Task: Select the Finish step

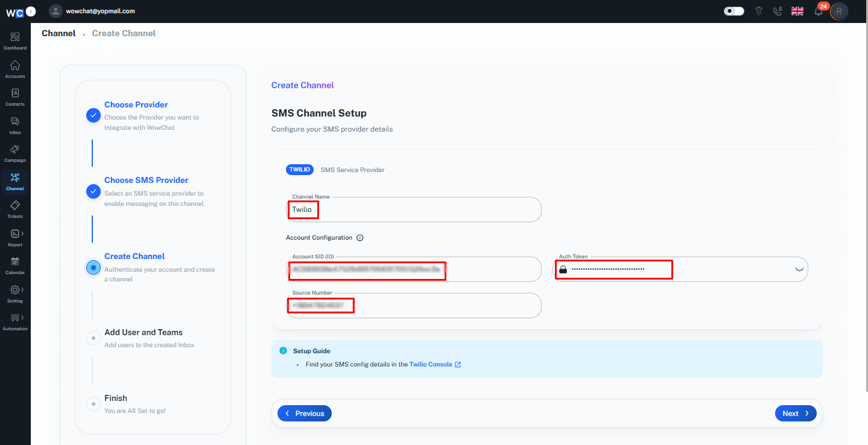Action: coord(116,398)
